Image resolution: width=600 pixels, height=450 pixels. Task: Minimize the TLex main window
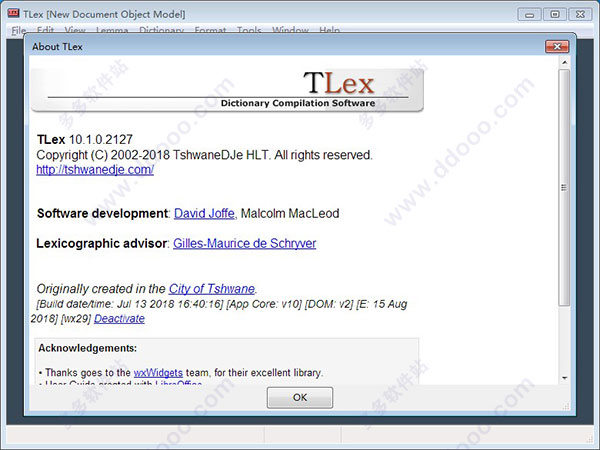click(530, 15)
